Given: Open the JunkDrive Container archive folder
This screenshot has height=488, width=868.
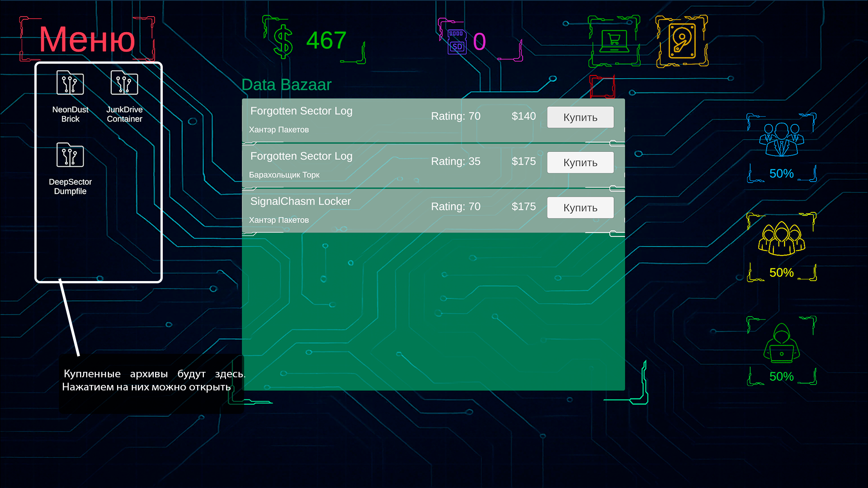Looking at the screenshot, I should (124, 84).
